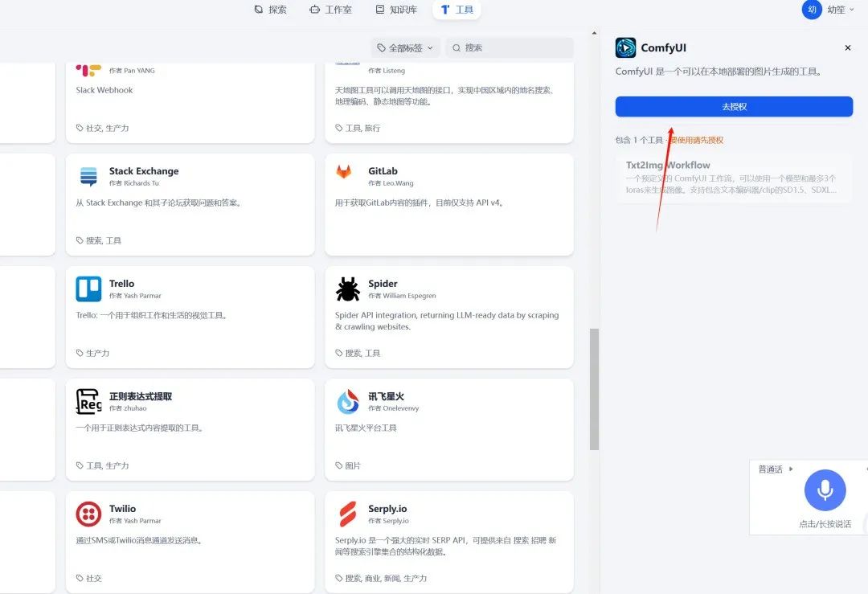Click the microphone voice input button
Image resolution: width=868 pixels, height=594 pixels.
click(825, 490)
